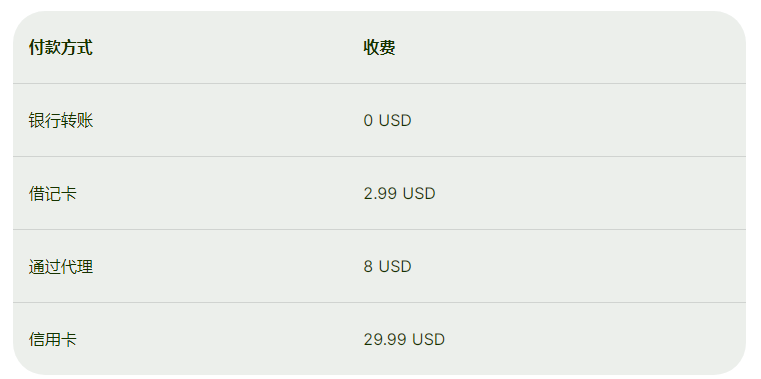Click the number 2.99 in the debit card row
The height and width of the screenshot is (379, 761).
380,194
